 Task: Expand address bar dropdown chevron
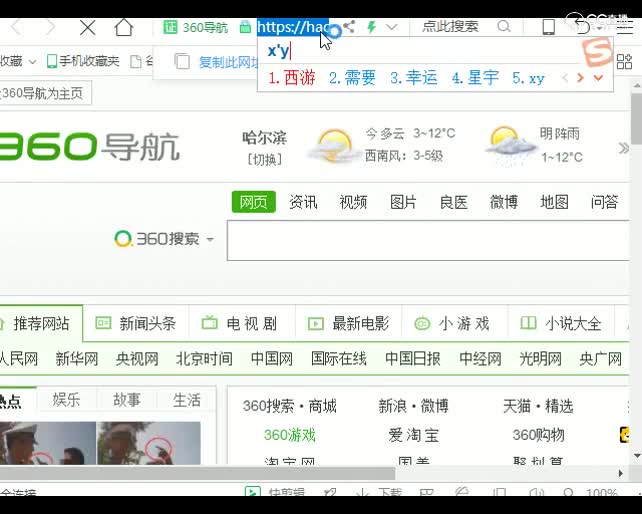(392, 27)
